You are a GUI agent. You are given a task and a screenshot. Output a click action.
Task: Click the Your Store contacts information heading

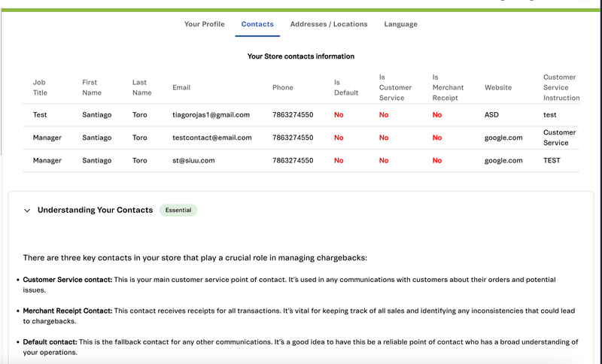pos(300,56)
